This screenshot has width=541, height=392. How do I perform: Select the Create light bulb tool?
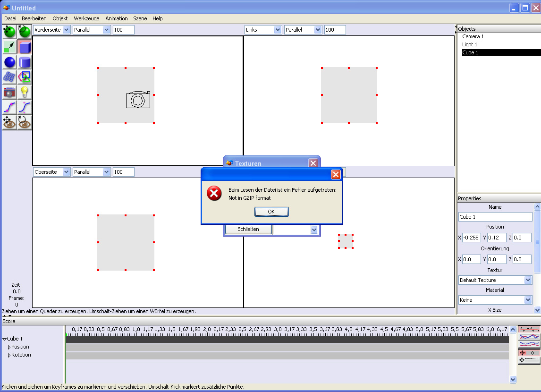(x=25, y=92)
